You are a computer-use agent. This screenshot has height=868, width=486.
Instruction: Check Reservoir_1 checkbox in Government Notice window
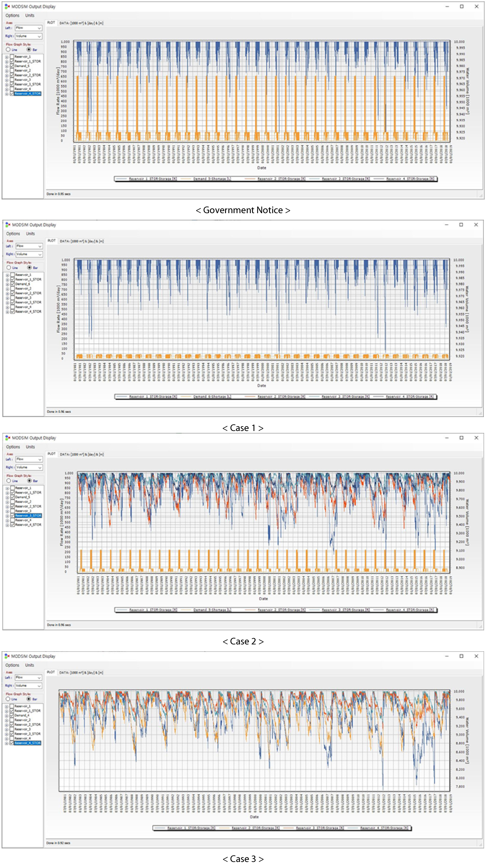(12, 57)
